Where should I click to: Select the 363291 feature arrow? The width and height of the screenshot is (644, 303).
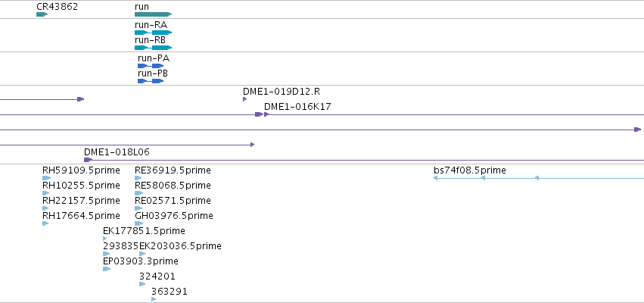(154, 299)
